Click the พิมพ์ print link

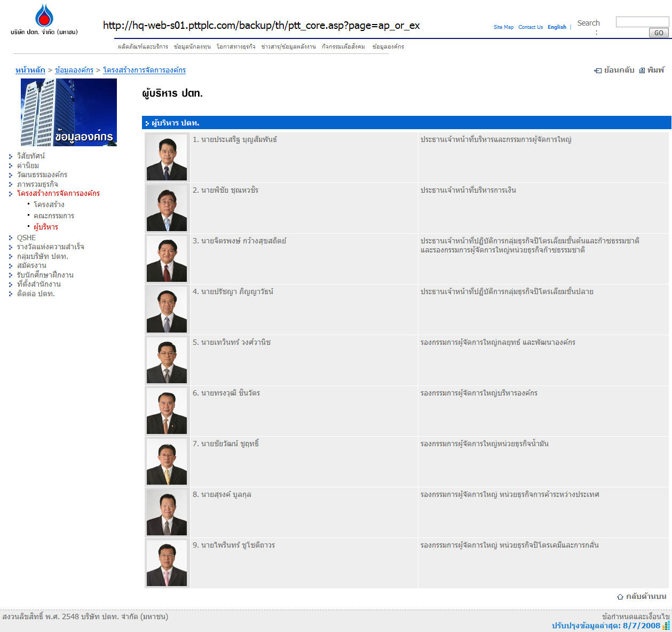[656, 70]
